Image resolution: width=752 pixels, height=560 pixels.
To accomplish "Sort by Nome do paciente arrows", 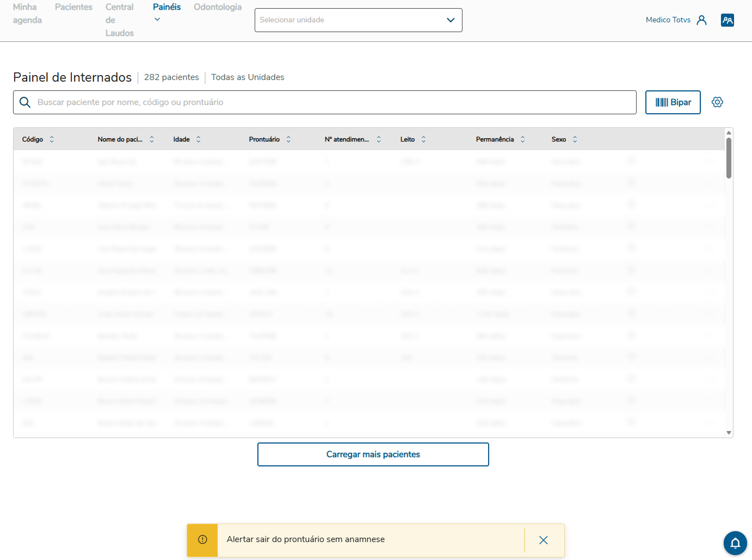I will pyautogui.click(x=152, y=139).
